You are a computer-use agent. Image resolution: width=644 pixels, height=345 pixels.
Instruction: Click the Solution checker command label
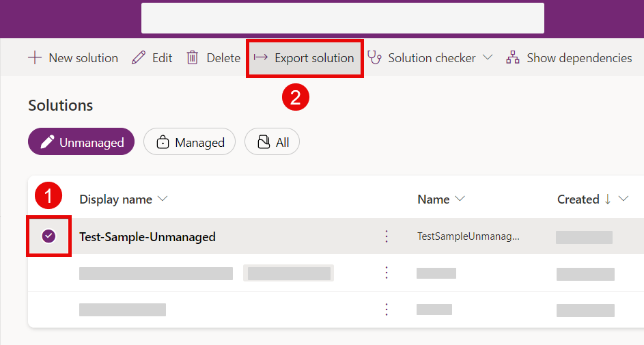click(432, 58)
